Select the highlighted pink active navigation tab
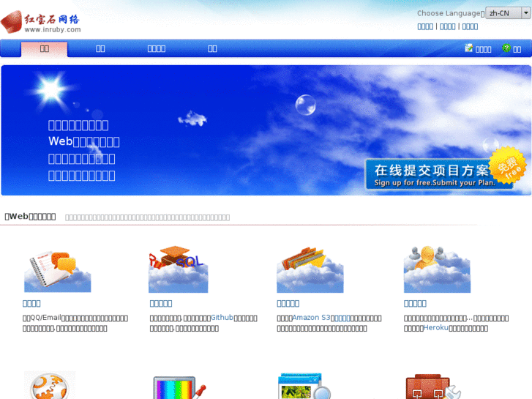This screenshot has width=532, height=399. (x=44, y=49)
